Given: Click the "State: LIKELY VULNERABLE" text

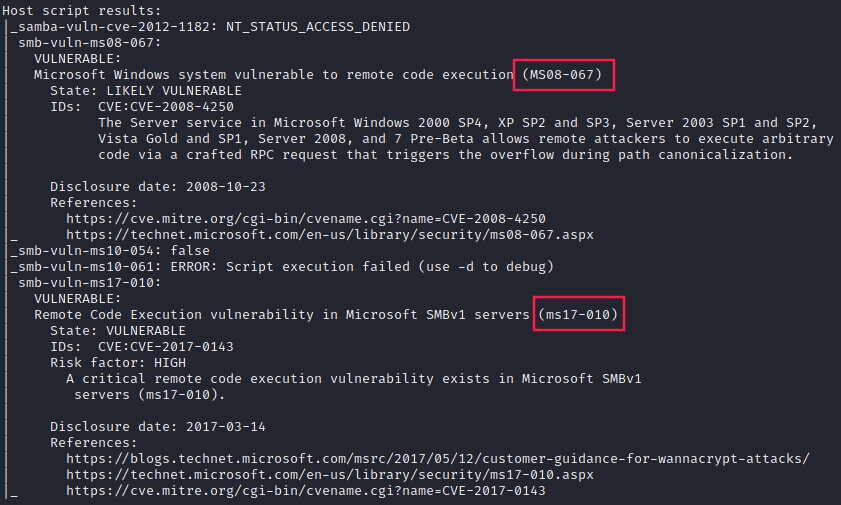Looking at the screenshot, I should click(x=145, y=91).
